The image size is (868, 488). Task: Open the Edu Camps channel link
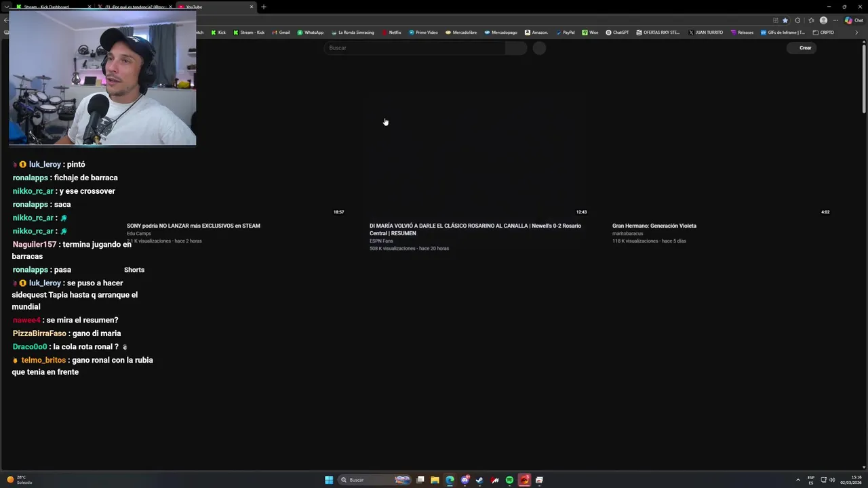tap(139, 234)
